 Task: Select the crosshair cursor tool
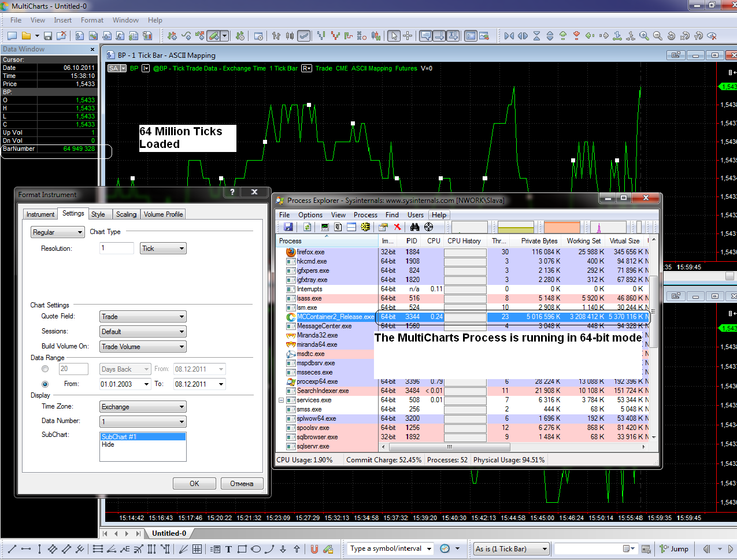pos(408,36)
